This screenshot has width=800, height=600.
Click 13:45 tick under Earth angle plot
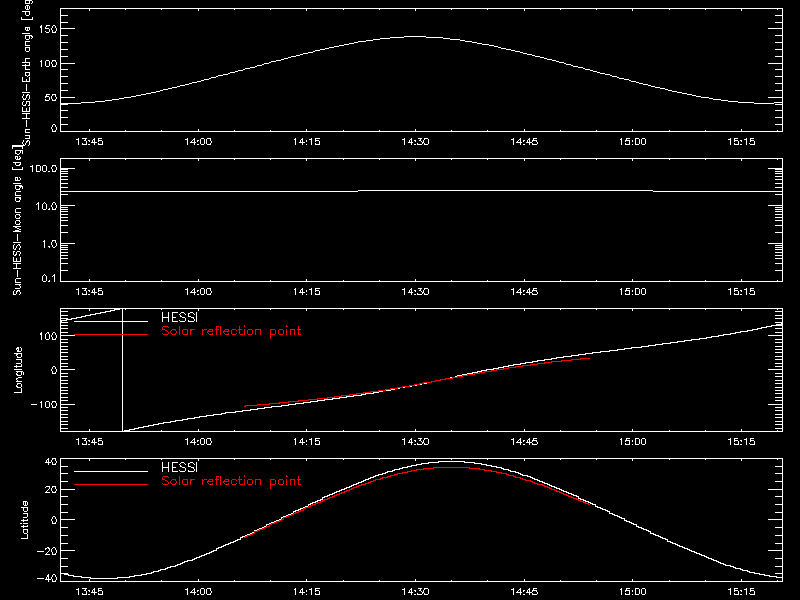coord(89,141)
